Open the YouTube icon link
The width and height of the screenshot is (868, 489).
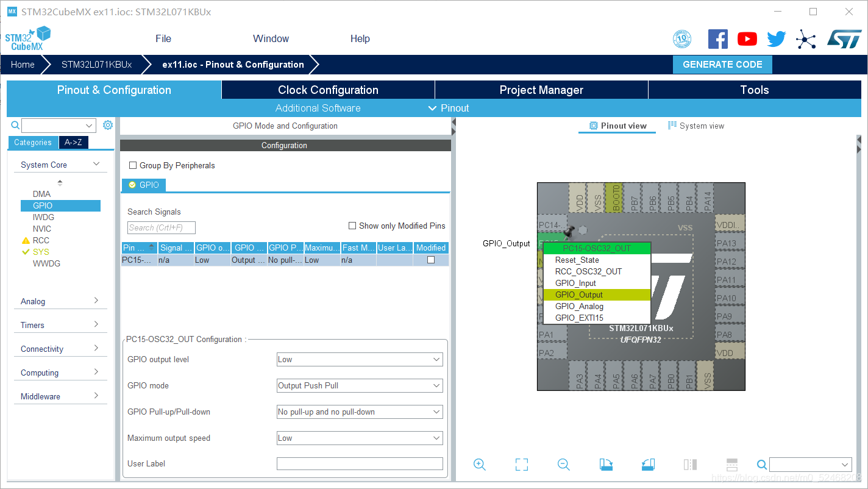pyautogui.click(x=747, y=39)
